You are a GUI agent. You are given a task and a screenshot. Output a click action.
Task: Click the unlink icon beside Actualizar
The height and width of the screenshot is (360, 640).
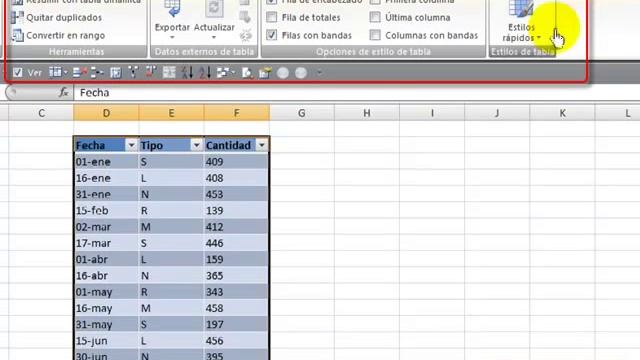click(x=245, y=36)
